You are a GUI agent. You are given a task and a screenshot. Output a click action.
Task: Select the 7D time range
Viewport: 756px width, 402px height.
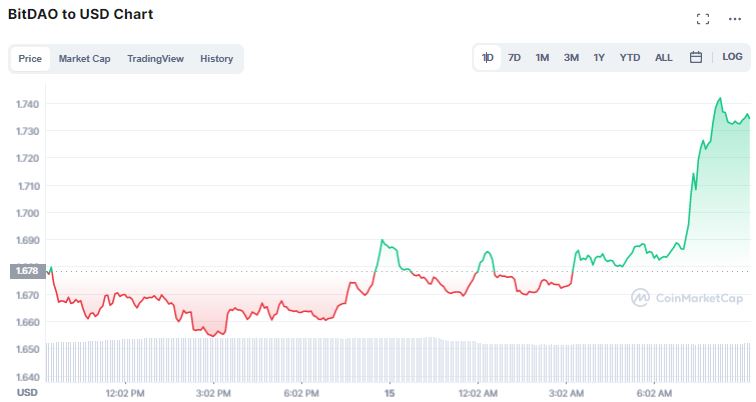pyautogui.click(x=514, y=58)
